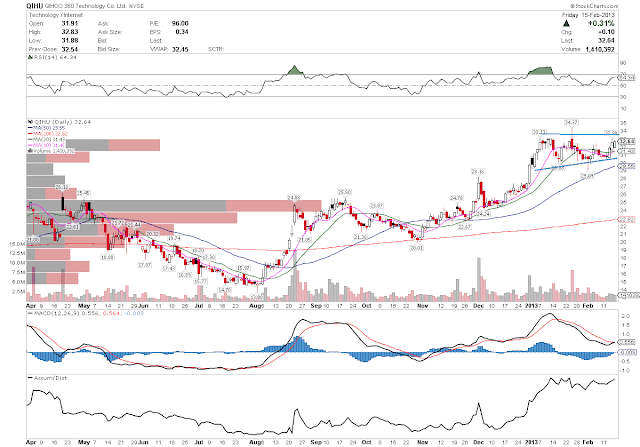Click the 29.55 MA(50) right-axis flag
Image resolution: width=640 pixels, height=447 pixels.
[x=627, y=166]
